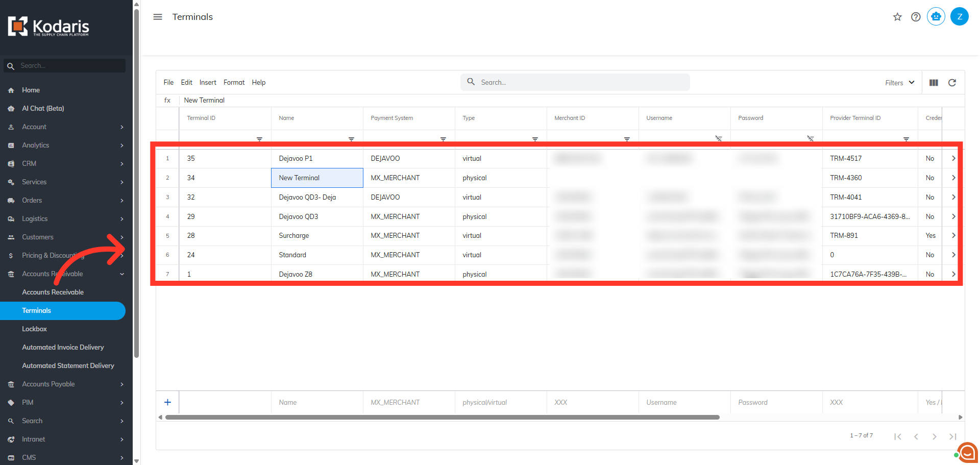The width and height of the screenshot is (980, 465).
Task: Click the sidebar vertical scrollbar
Action: [136, 184]
